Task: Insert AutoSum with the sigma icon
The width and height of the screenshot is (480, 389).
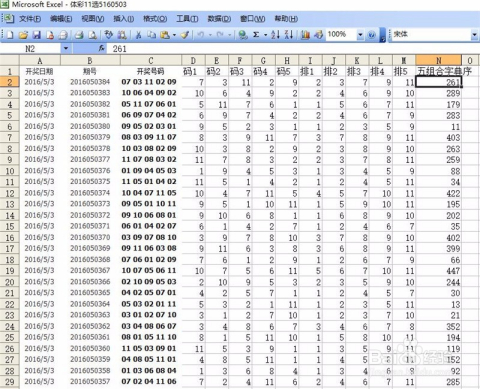Action: (x=256, y=34)
